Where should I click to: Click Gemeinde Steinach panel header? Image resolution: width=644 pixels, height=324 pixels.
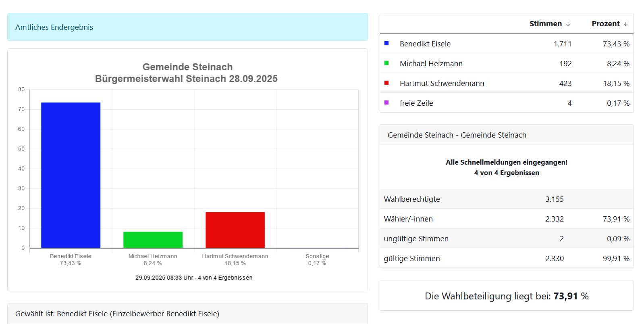[506, 135]
